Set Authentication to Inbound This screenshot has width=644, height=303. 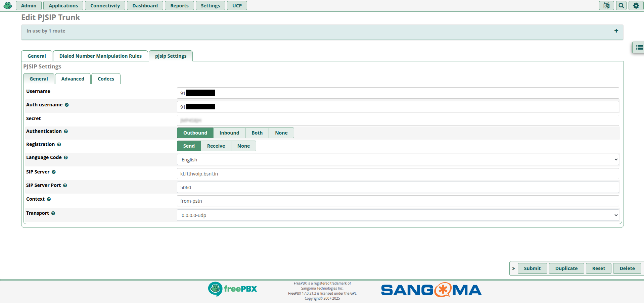click(229, 133)
